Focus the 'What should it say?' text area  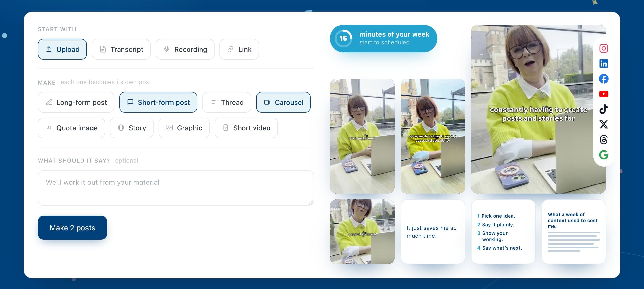tap(176, 188)
